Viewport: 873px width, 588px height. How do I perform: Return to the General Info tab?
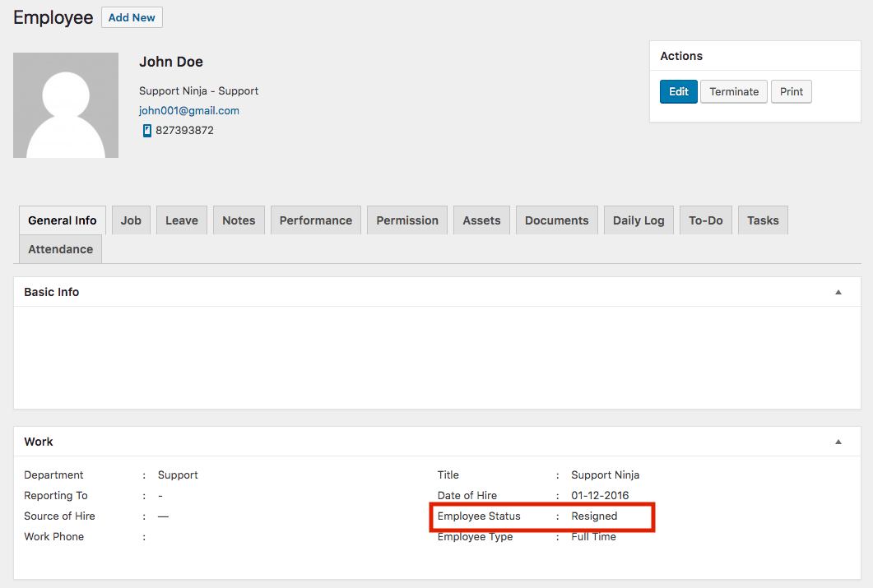[x=62, y=220]
